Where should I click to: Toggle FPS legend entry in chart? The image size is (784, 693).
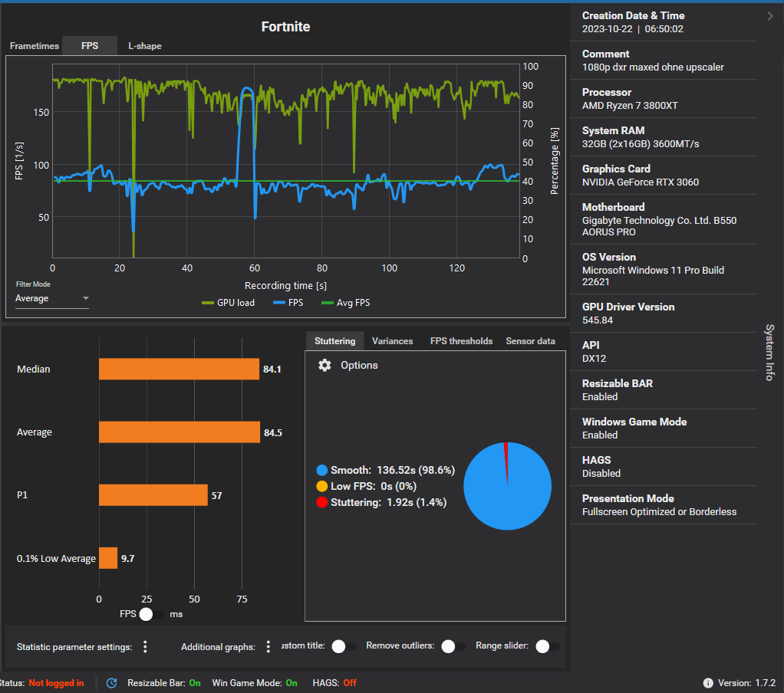(x=288, y=303)
